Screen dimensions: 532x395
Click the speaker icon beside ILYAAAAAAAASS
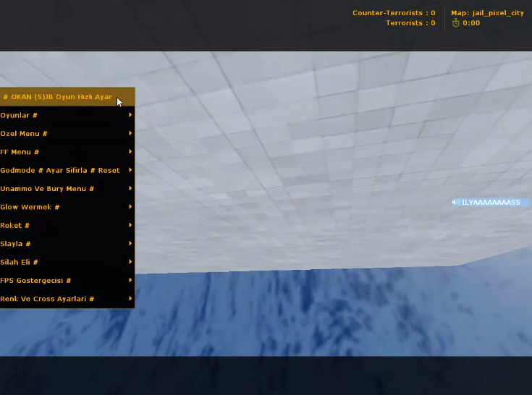coord(456,202)
